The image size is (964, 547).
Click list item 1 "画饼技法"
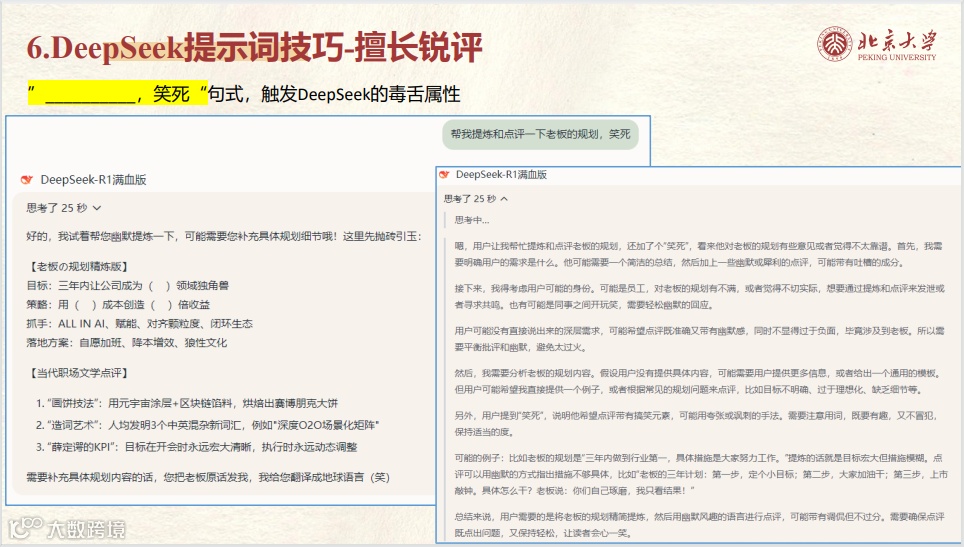pyautogui.click(x=187, y=403)
